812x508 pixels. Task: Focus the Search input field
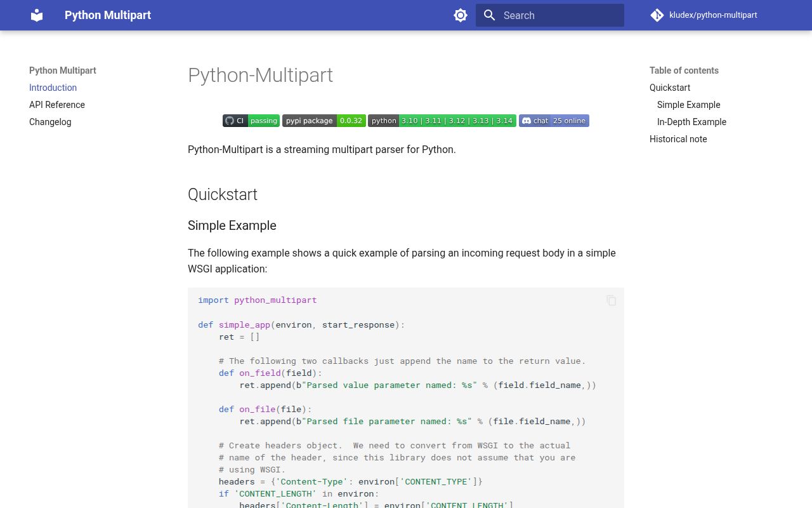[x=550, y=15]
